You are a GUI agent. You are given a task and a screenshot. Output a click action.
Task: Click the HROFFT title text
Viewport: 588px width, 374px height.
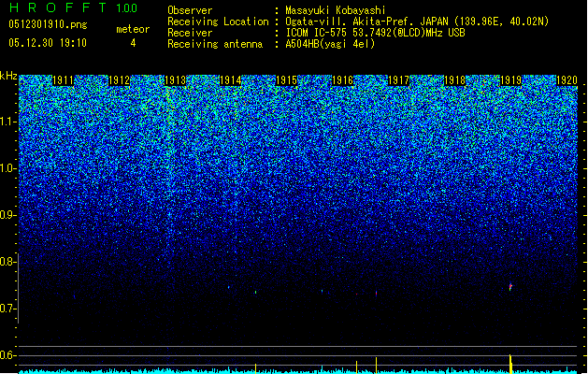point(58,7)
